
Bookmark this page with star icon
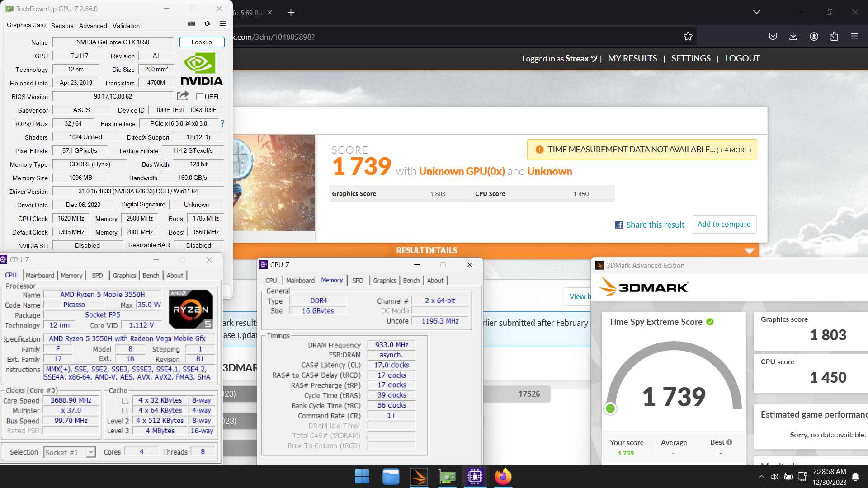tap(688, 37)
